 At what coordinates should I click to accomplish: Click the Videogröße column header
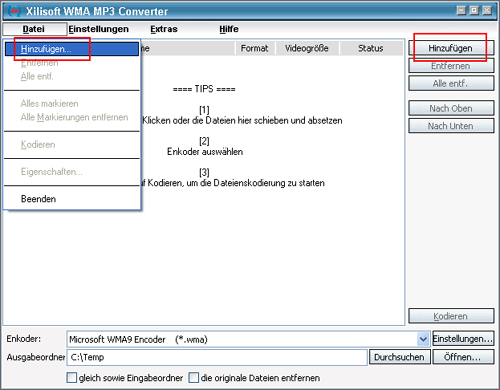(307, 48)
